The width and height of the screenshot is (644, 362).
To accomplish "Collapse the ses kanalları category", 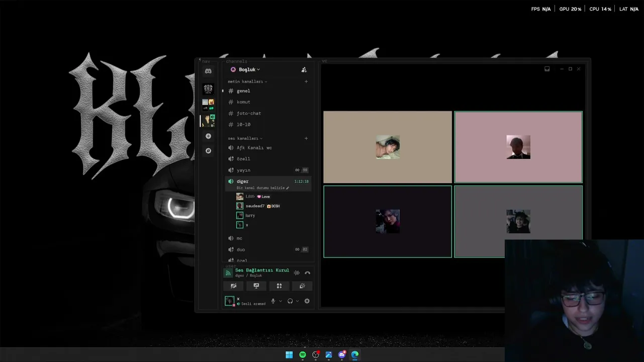I will pos(245,138).
